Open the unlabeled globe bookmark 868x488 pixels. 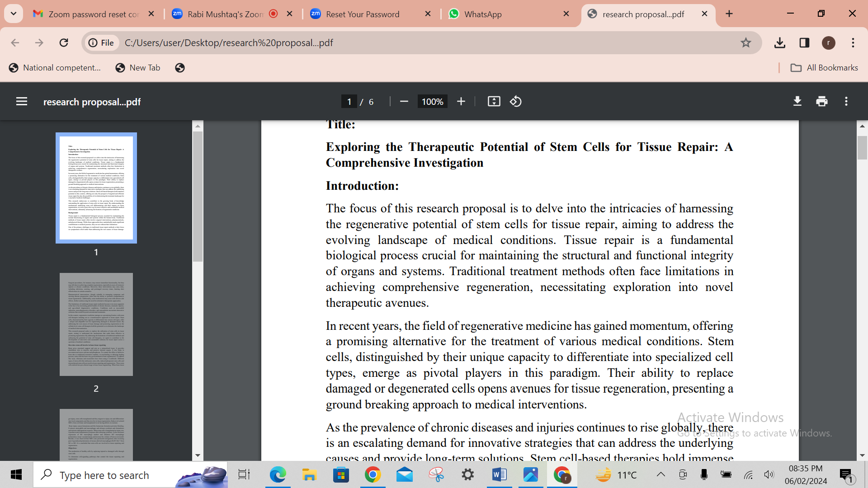click(x=180, y=68)
